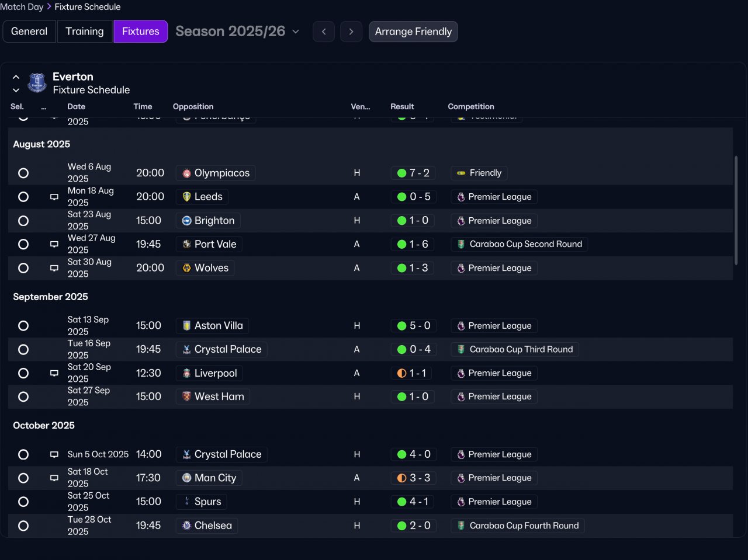Select the West Ham fixture radio button
Screen dimensions: 748x560
point(23,396)
